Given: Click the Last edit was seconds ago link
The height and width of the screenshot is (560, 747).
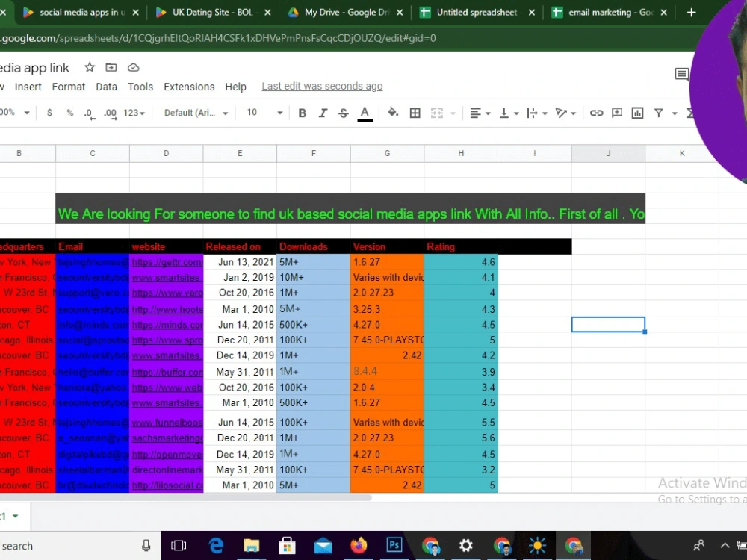Looking at the screenshot, I should (x=322, y=86).
